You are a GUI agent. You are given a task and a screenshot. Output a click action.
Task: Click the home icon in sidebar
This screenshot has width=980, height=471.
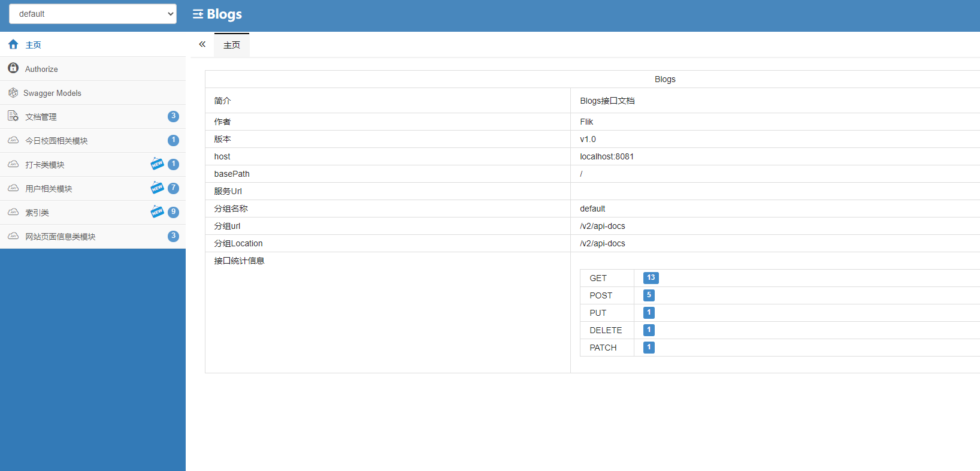pyautogui.click(x=13, y=44)
